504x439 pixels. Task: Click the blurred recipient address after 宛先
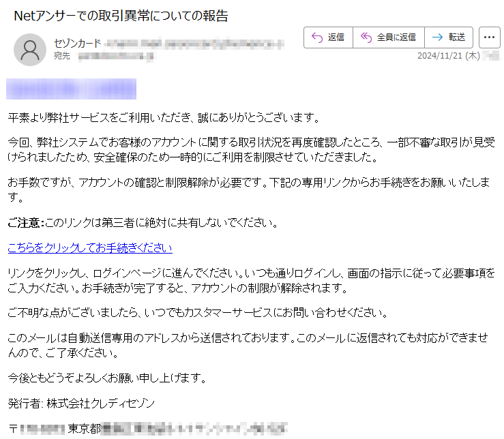click(x=117, y=57)
